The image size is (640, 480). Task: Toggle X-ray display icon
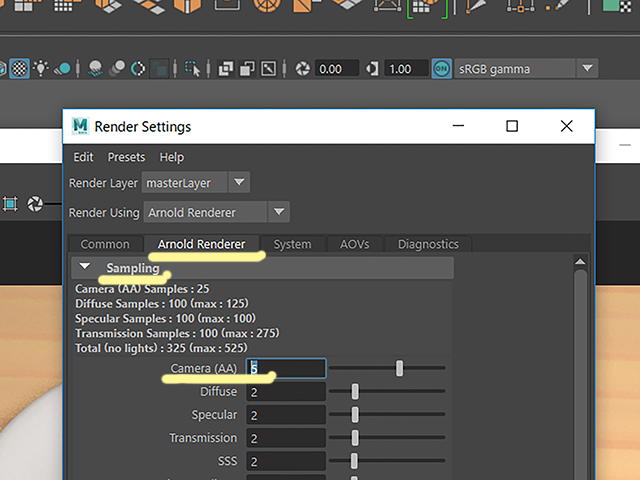(225, 69)
